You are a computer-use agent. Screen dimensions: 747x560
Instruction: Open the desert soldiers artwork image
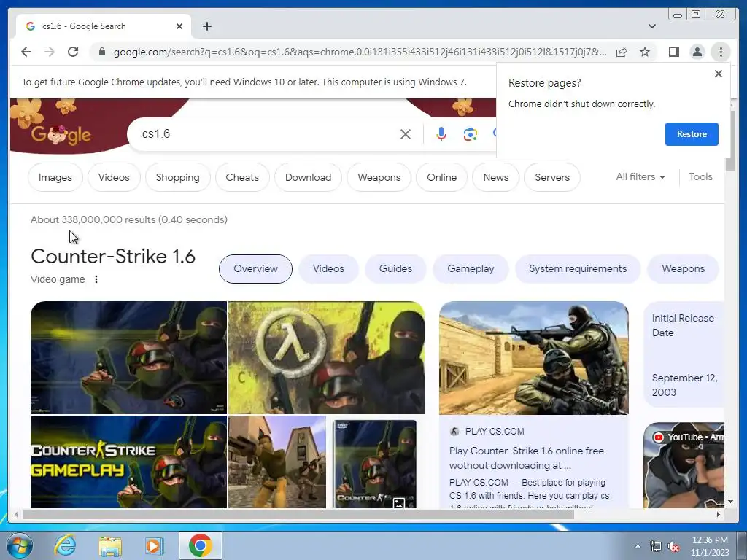pyautogui.click(x=533, y=357)
